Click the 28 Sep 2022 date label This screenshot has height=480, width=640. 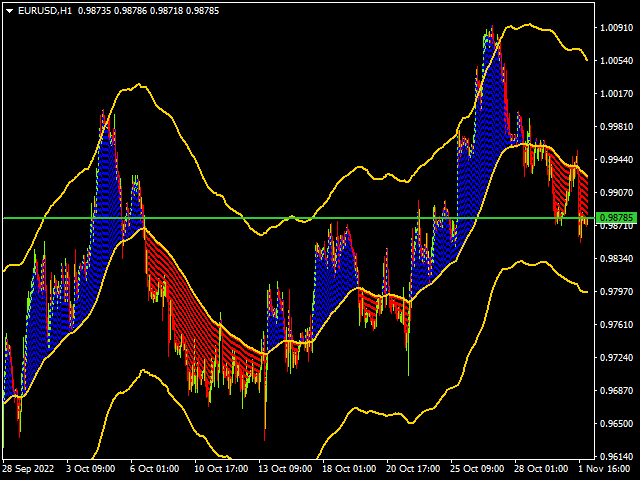(28, 469)
